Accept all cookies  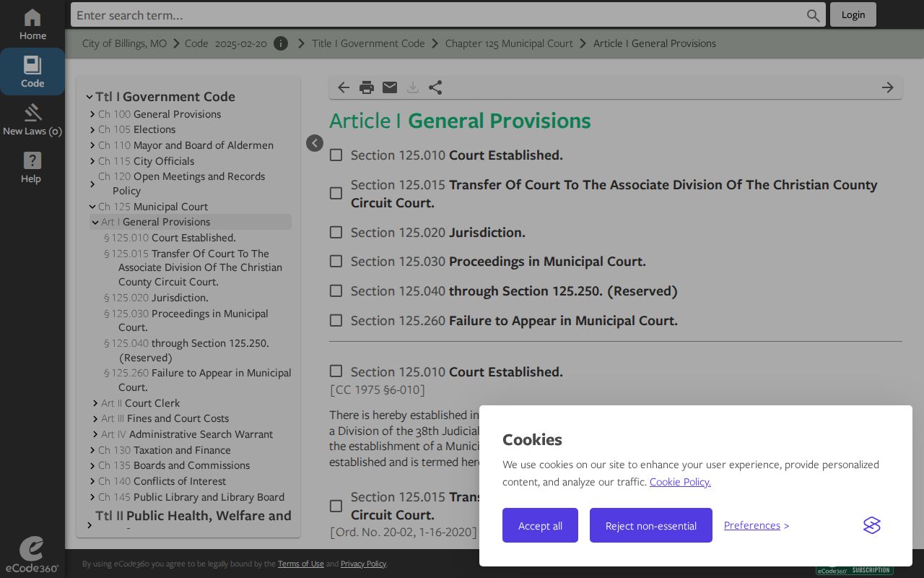(540, 525)
